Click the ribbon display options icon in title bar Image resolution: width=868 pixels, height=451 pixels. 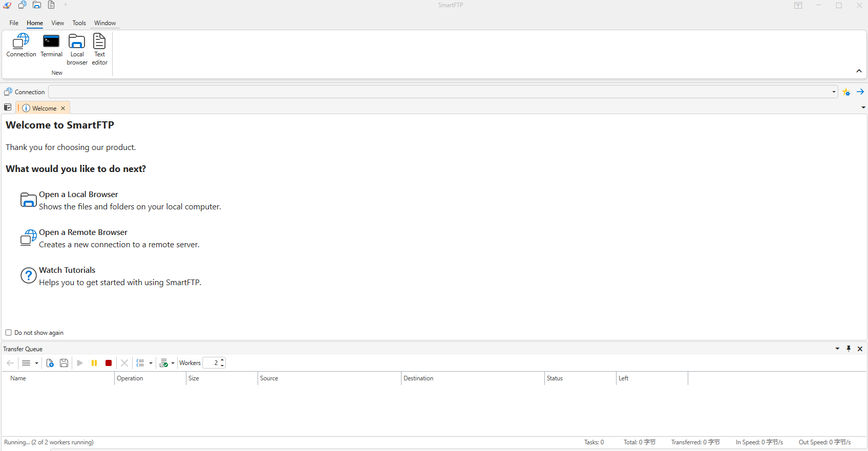pos(798,5)
